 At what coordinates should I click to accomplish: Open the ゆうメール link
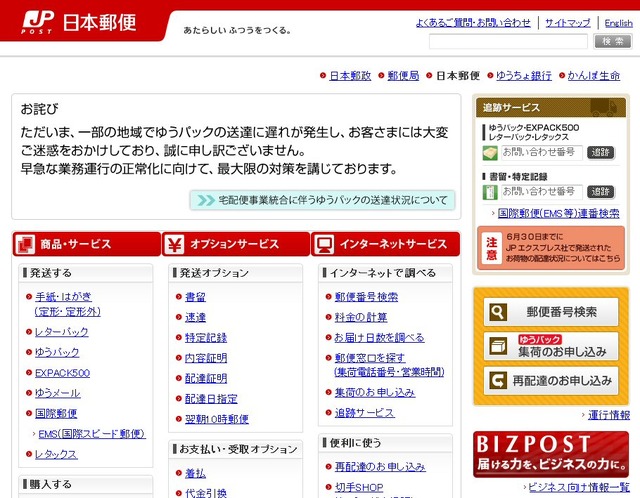click(x=58, y=393)
